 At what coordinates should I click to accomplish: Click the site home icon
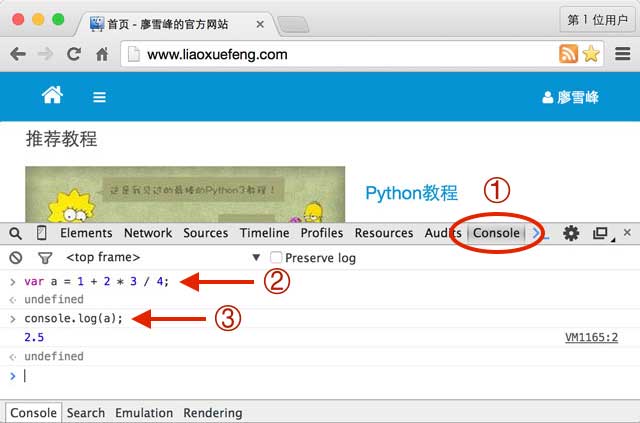[52, 96]
